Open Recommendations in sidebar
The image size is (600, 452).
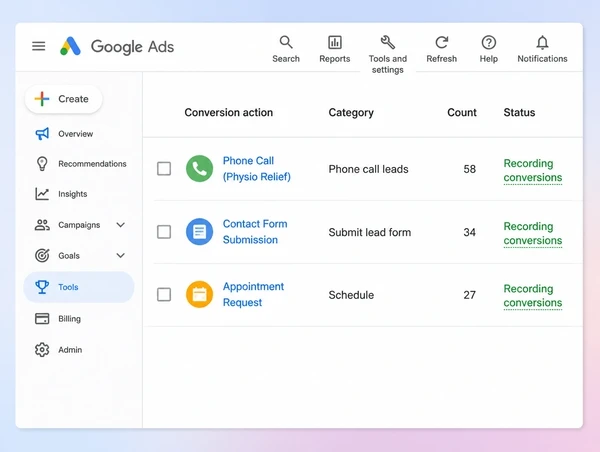92,163
